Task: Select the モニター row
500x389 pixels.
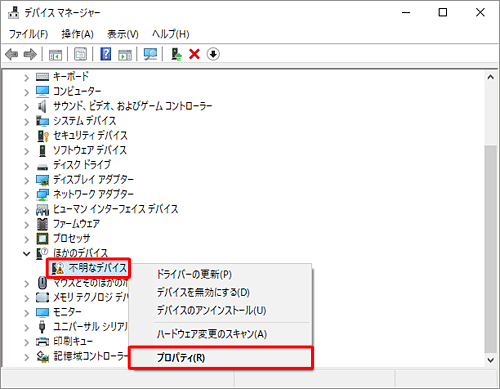Action: pos(67,312)
